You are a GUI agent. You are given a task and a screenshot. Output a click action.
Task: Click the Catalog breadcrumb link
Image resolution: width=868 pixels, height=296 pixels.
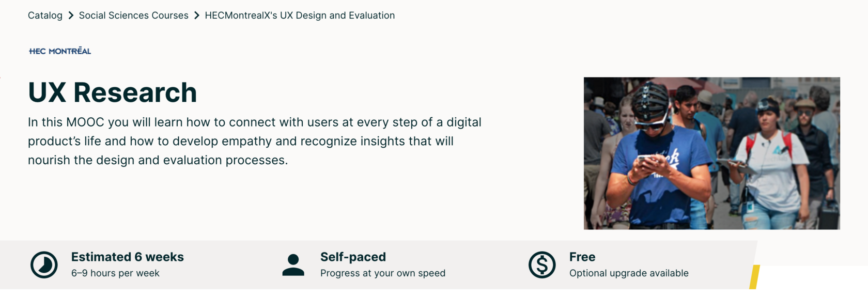pos(45,15)
